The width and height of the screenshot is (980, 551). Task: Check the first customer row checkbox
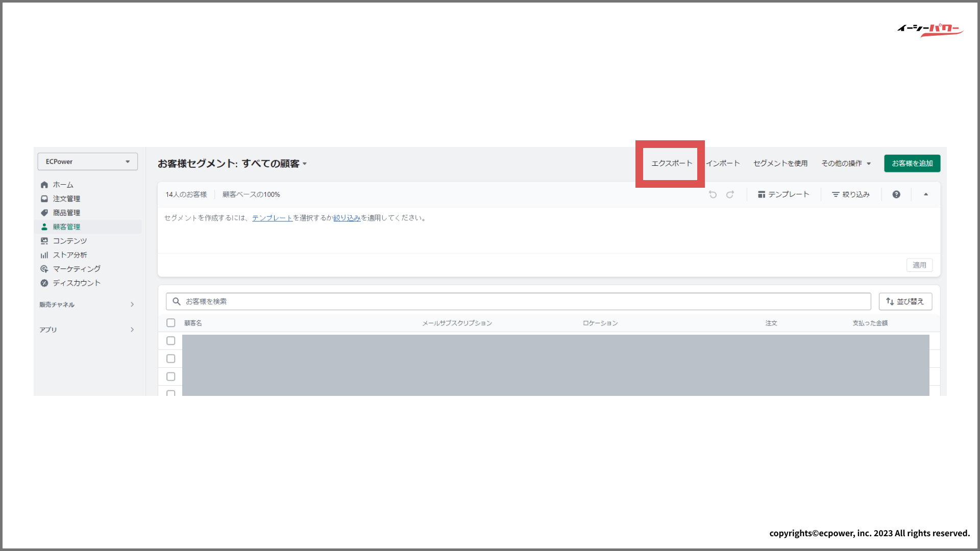pos(171,341)
